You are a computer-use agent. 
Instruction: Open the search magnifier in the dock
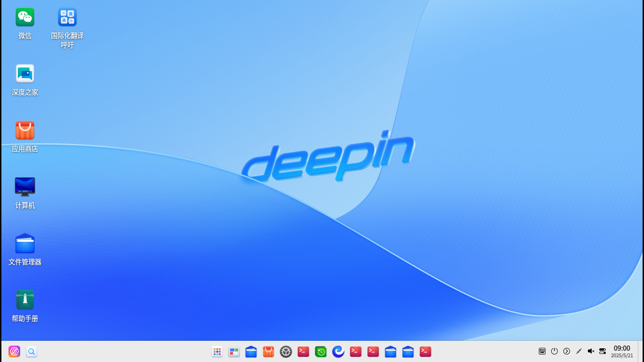tap(32, 352)
